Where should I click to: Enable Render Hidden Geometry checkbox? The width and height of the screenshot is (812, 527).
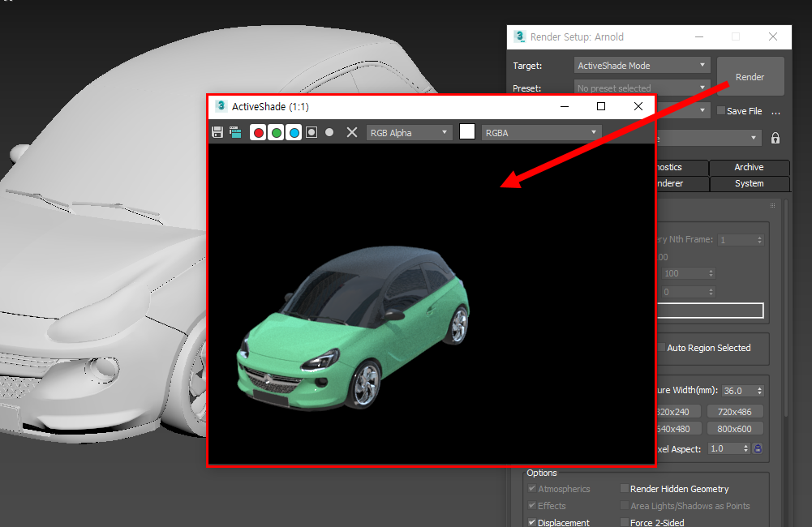[x=625, y=488]
